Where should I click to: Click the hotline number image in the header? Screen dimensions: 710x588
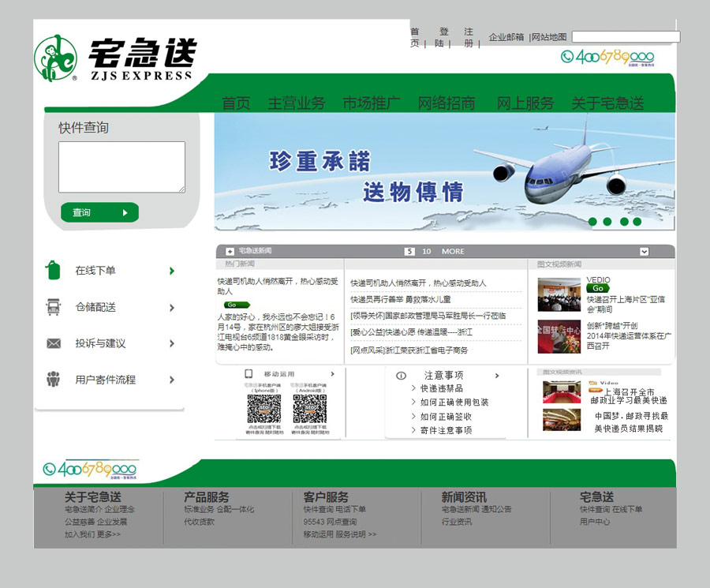pyautogui.click(x=607, y=57)
